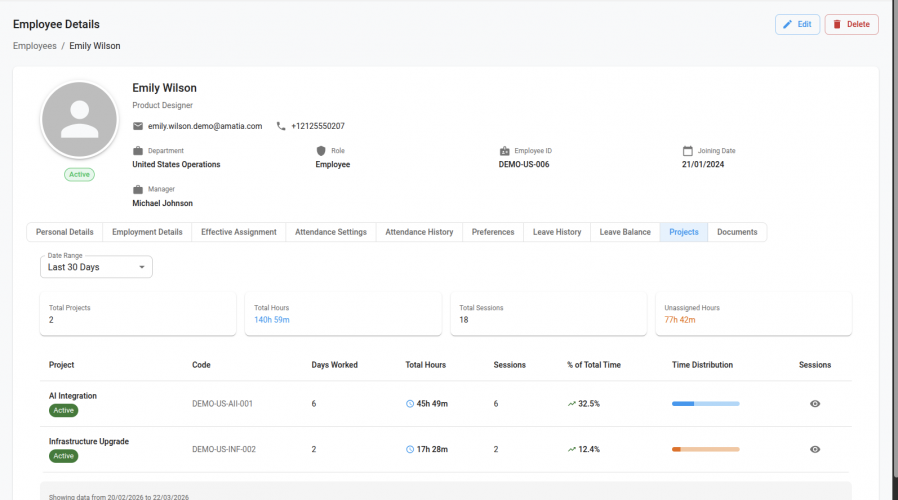Viewport: 898px width, 500px height.
Task: Click the Employee ID badge icon
Action: coord(505,151)
